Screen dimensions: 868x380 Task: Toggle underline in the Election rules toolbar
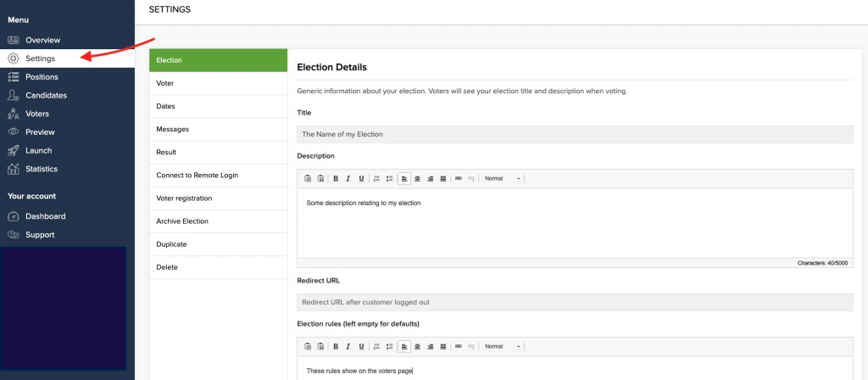point(361,346)
